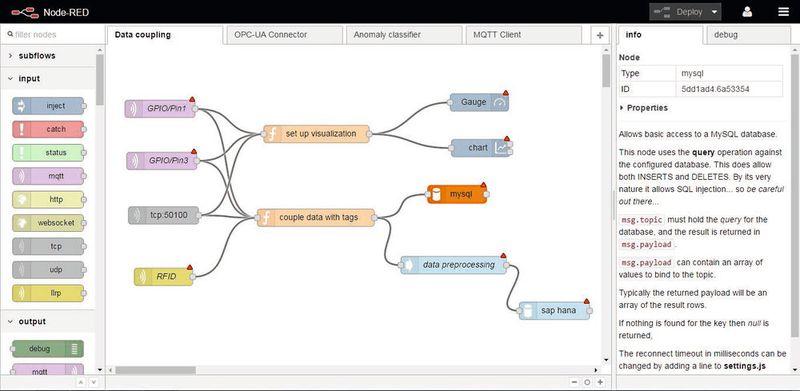Select the http node in palette
The image size is (800, 391).
point(48,200)
